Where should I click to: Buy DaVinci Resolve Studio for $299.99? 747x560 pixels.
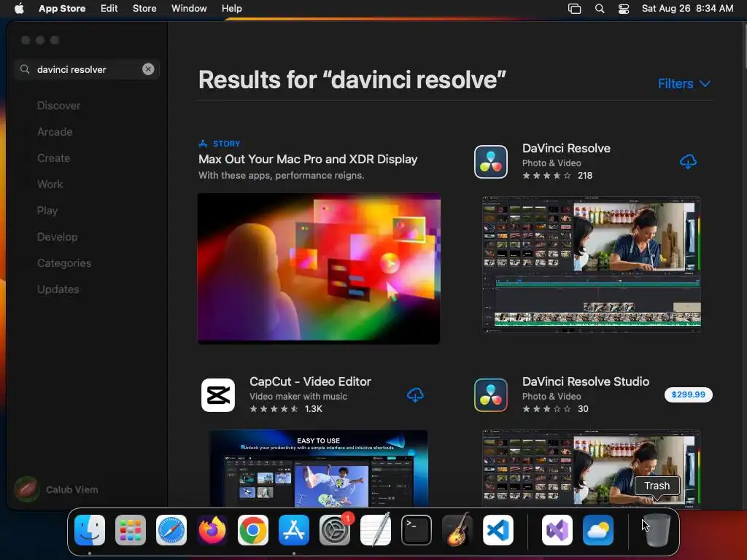click(x=688, y=394)
